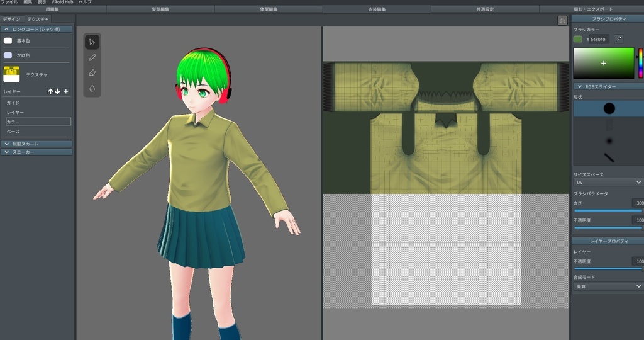Image resolution: width=644 pixels, height=340 pixels.
Task: Move layer up with the up arrow
Action: [x=50, y=91]
